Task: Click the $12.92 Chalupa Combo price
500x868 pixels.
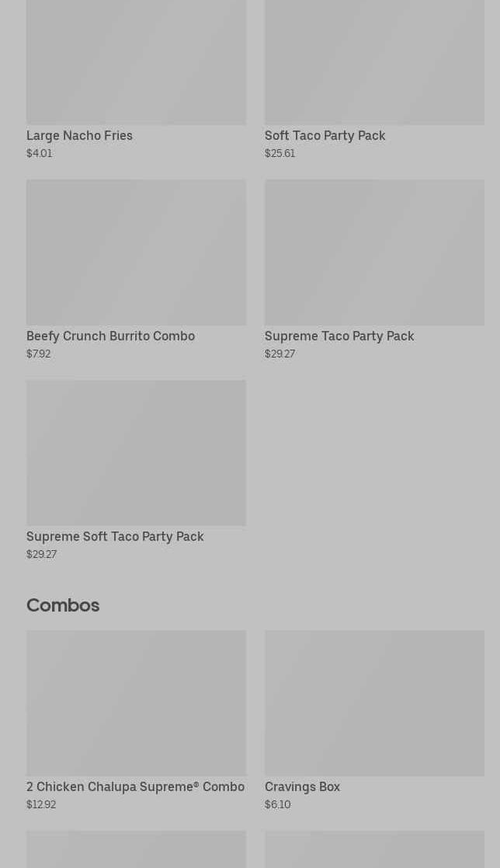Action: pos(41,804)
